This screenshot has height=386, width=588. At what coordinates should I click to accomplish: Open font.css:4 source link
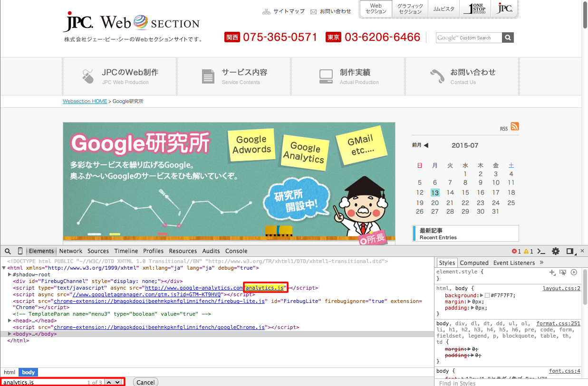click(x=565, y=371)
